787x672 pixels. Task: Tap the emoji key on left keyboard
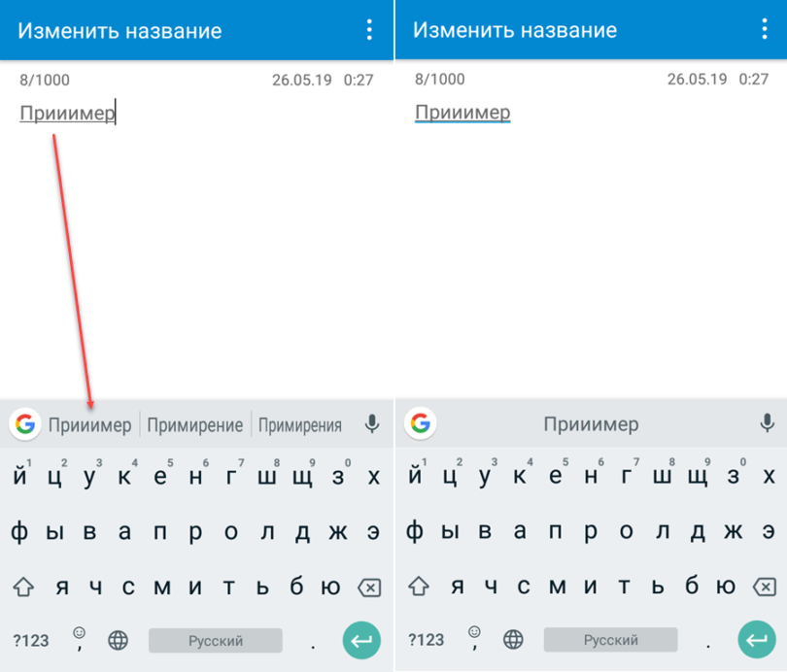[80, 638]
